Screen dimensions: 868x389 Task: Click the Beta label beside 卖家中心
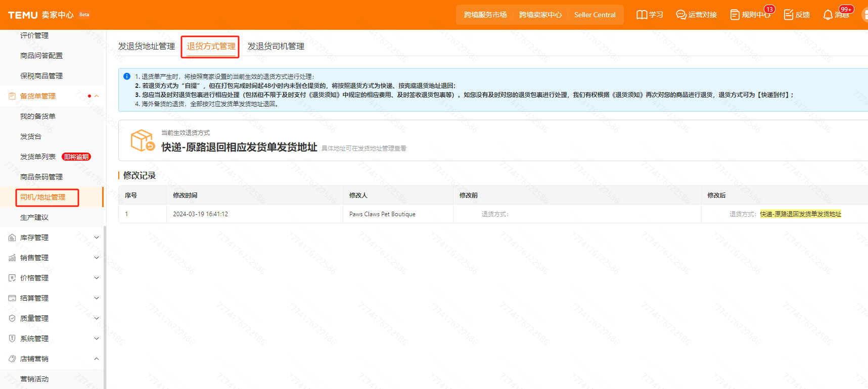point(84,15)
